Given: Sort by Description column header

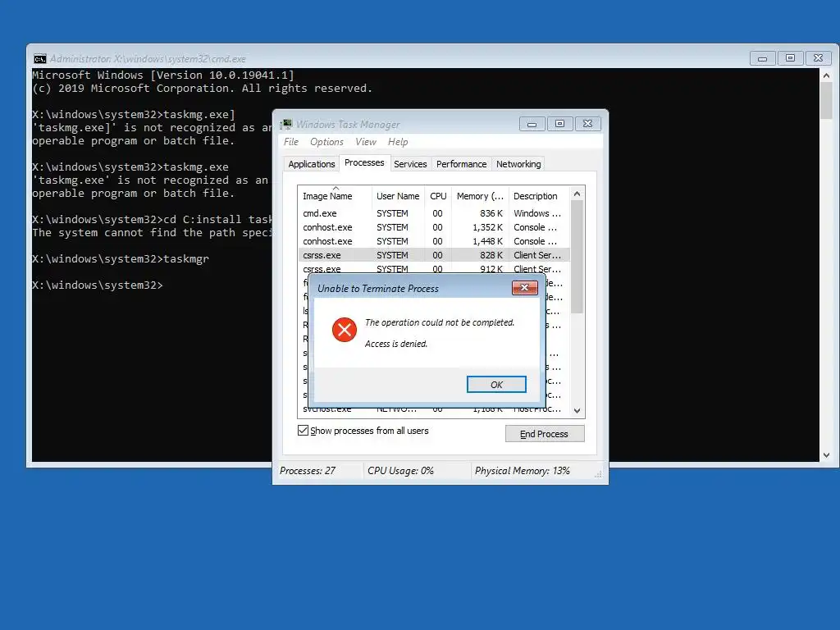Looking at the screenshot, I should (x=539, y=196).
